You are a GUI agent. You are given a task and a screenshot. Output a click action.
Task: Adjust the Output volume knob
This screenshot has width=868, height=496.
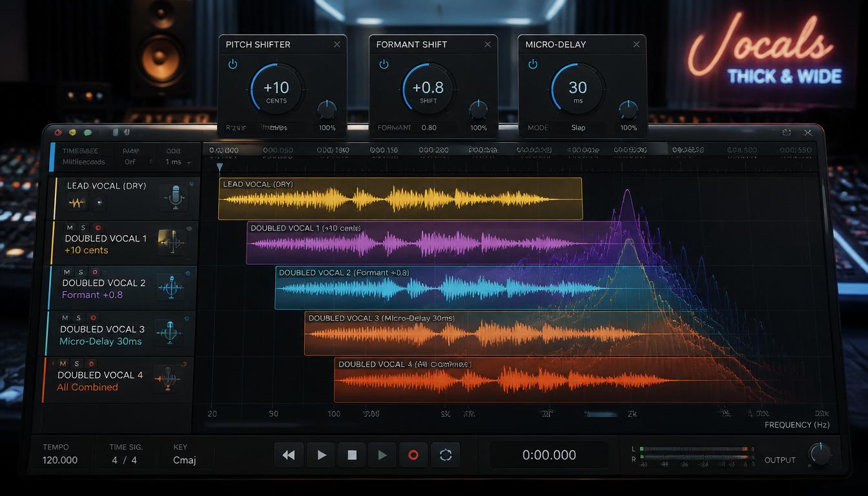tap(820, 454)
